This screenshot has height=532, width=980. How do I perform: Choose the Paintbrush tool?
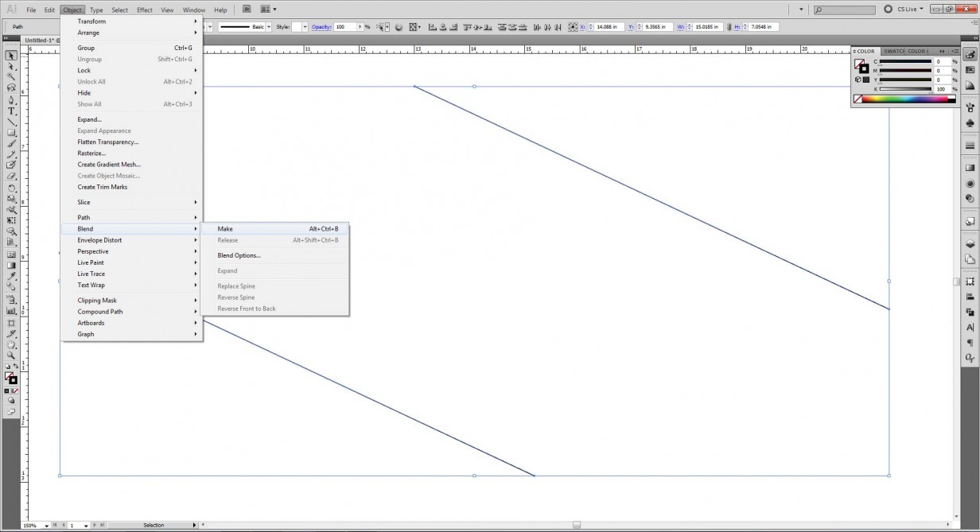(x=11, y=146)
